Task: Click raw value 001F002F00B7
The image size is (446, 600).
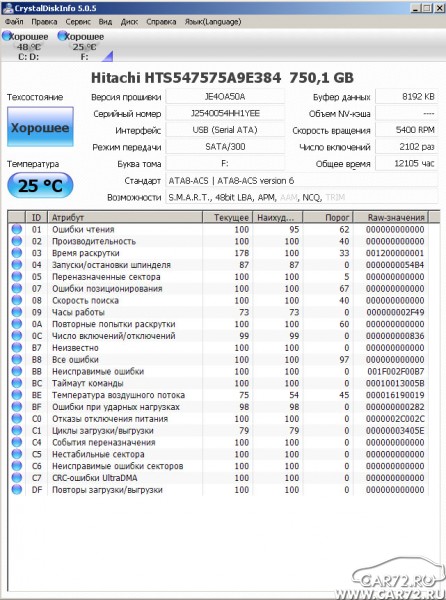Action: (x=396, y=371)
